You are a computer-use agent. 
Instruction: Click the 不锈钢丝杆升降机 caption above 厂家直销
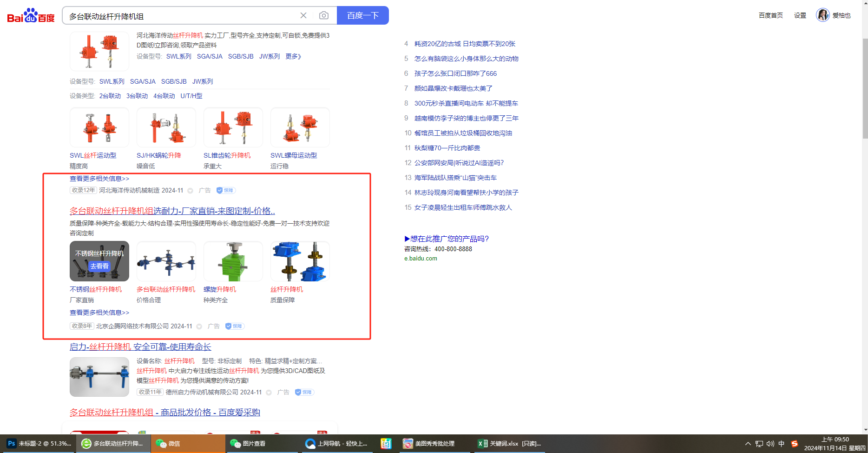pyautogui.click(x=96, y=289)
